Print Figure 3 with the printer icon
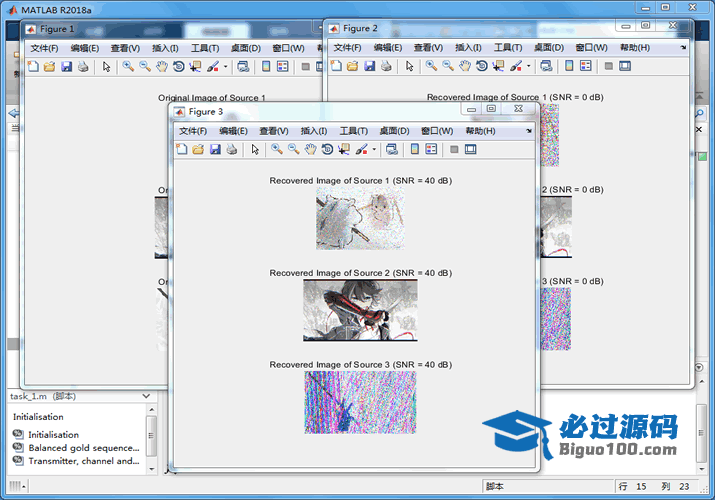Image resolution: width=715 pixels, height=500 pixels. point(232,149)
